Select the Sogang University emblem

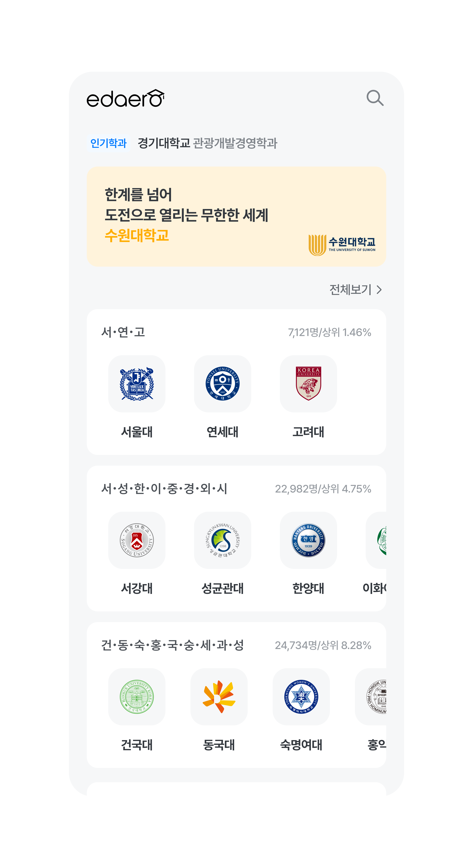137,540
